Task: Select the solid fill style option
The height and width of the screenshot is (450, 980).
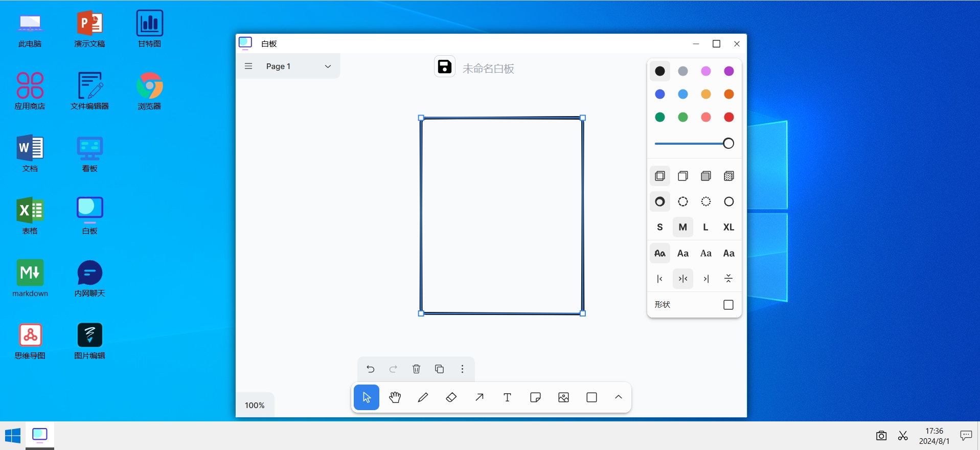Action: point(705,176)
